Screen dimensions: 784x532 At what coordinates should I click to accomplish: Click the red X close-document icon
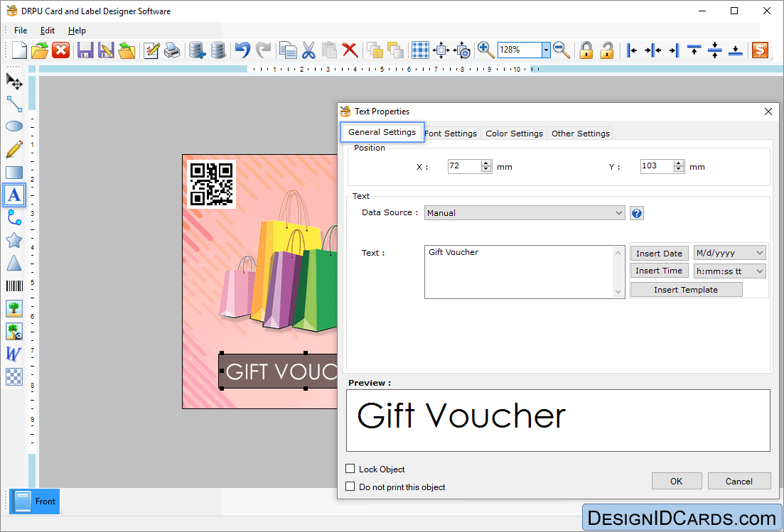point(61,50)
